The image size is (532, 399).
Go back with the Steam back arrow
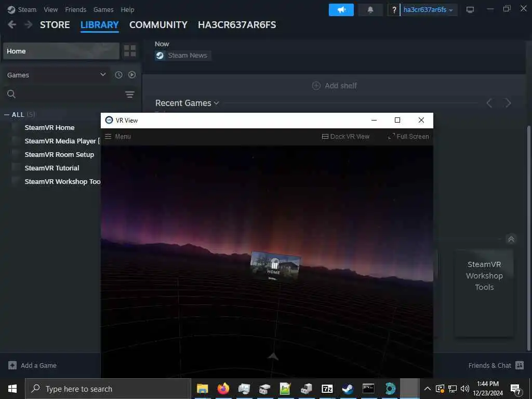click(x=12, y=24)
